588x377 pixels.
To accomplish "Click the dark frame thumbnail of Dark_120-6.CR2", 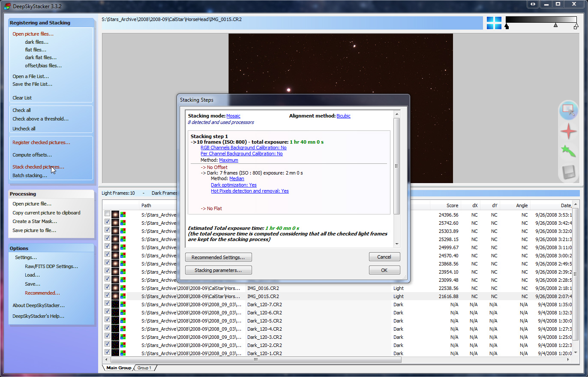I will coord(115,313).
